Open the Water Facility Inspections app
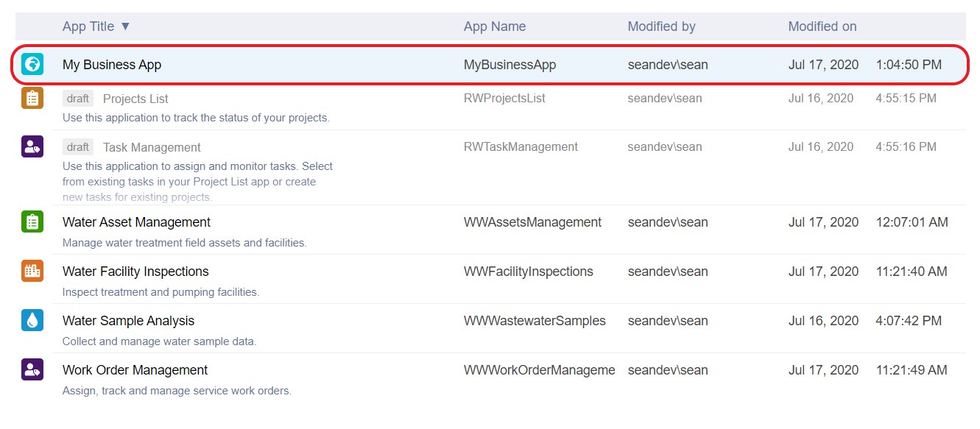This screenshot has height=429, width=980. pyautogui.click(x=135, y=272)
